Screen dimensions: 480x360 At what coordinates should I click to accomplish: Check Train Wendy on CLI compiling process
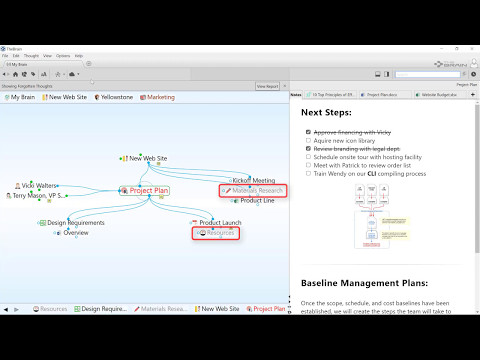pyautogui.click(x=308, y=173)
